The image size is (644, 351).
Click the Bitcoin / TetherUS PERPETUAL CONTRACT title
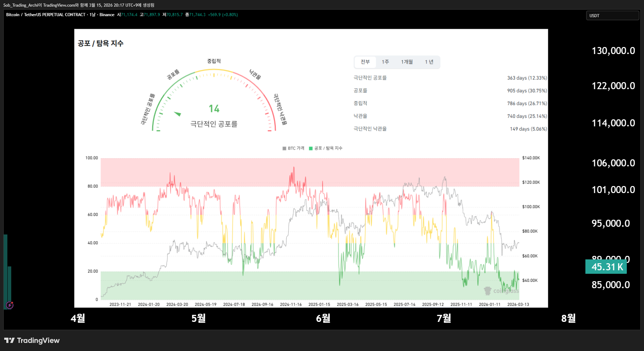(46, 15)
